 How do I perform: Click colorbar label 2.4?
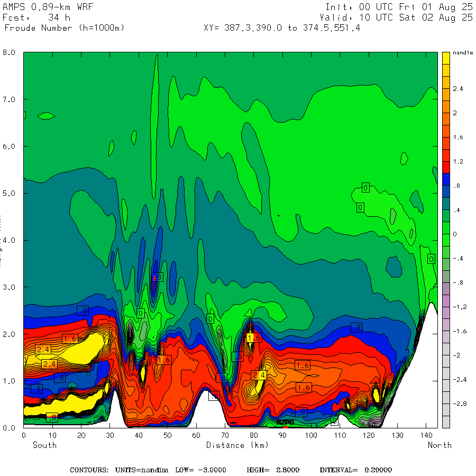(x=458, y=89)
